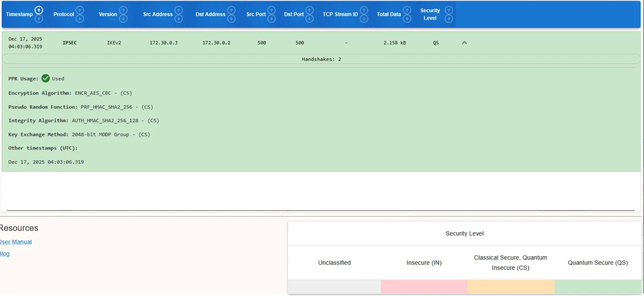Image resolution: width=644 pixels, height=296 pixels.
Task: Sort Src Address column ascending
Action: 179,10
